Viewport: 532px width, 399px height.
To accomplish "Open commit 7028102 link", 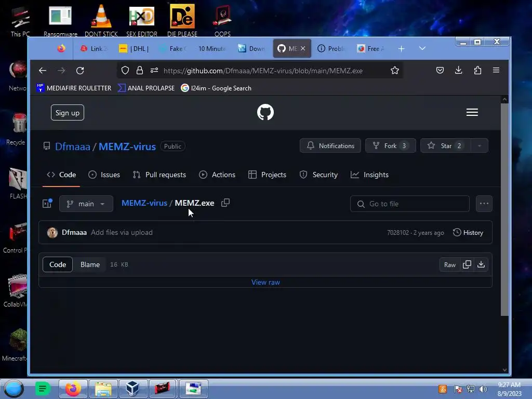I will coord(398,233).
